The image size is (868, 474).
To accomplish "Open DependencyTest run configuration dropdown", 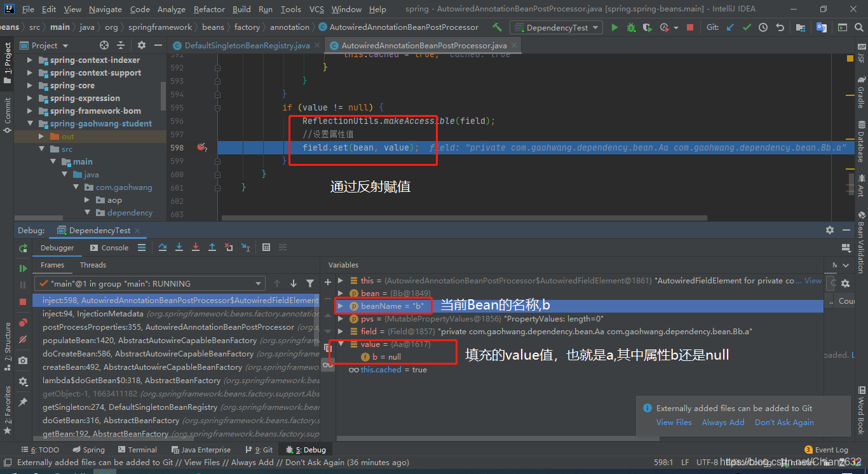I will click(x=557, y=27).
